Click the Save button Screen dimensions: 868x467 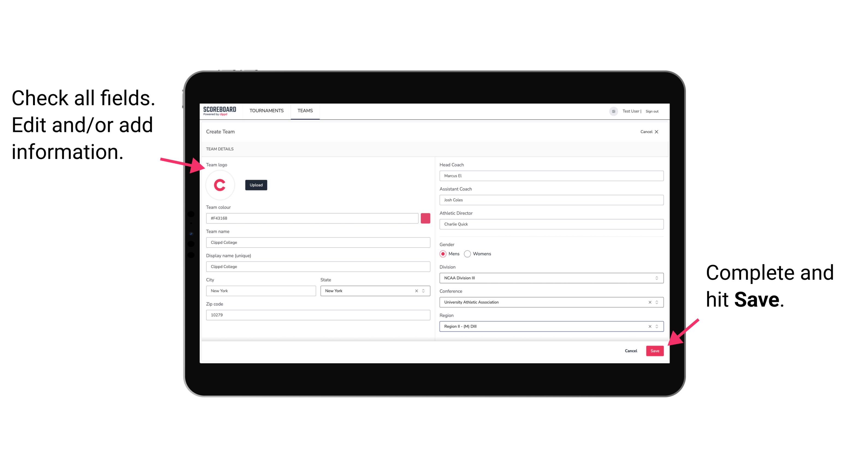point(655,350)
